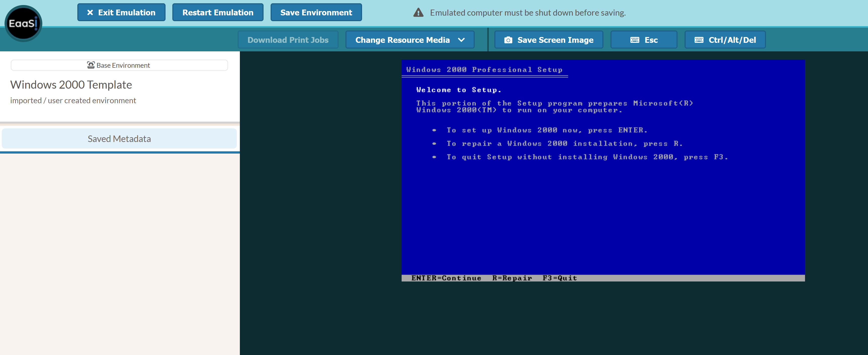Click the 'quit Setup without installing' line
This screenshot has width=868, height=355.
pos(587,157)
